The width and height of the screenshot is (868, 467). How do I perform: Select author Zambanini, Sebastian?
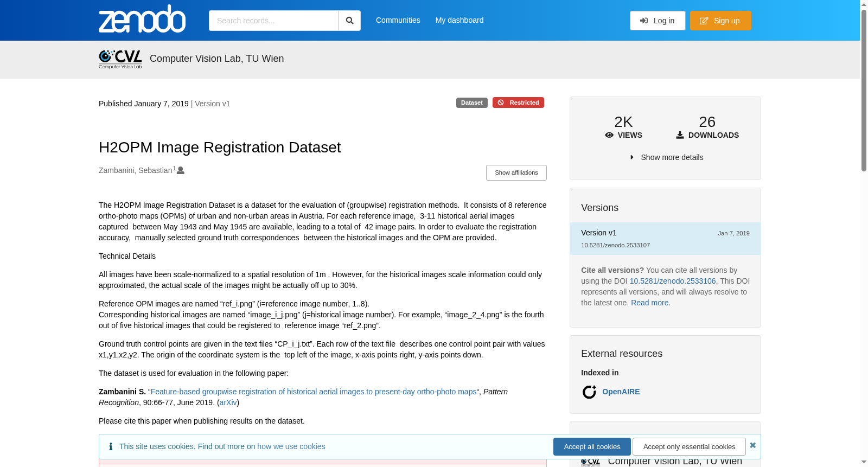click(x=136, y=170)
